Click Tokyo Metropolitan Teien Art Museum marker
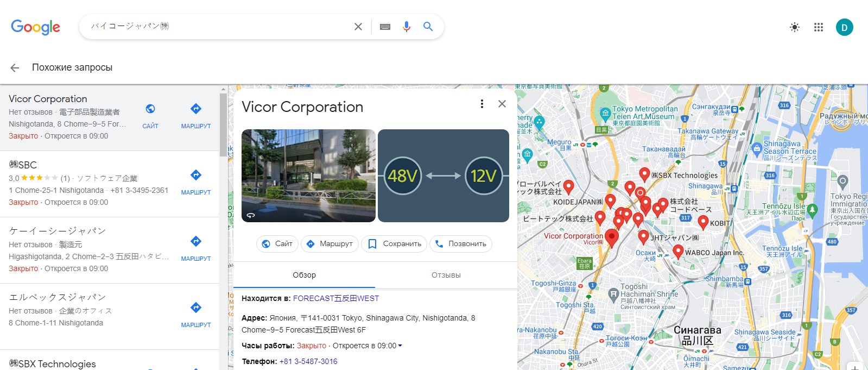The height and width of the screenshot is (370, 868). [605, 114]
